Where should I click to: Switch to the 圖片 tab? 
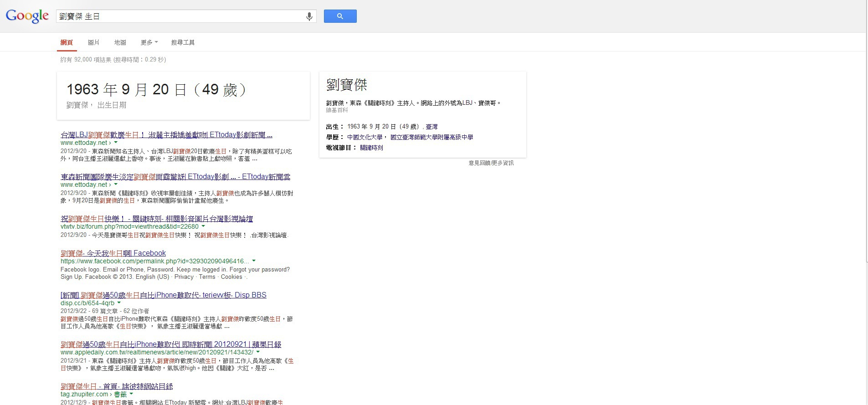93,42
